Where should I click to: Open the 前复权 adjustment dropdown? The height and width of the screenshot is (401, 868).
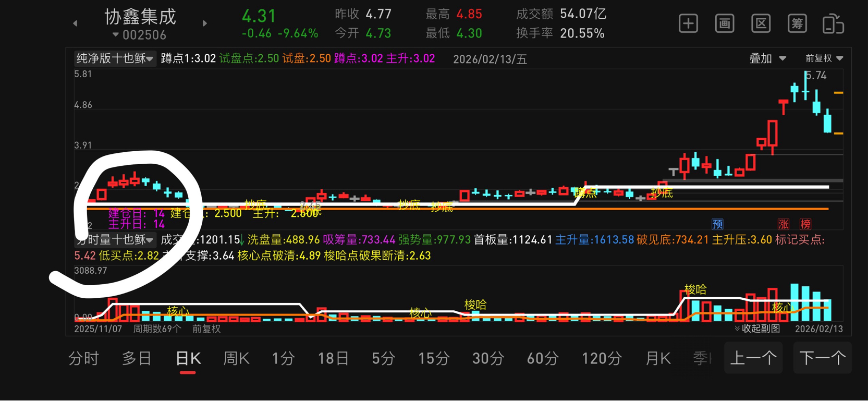pos(824,58)
